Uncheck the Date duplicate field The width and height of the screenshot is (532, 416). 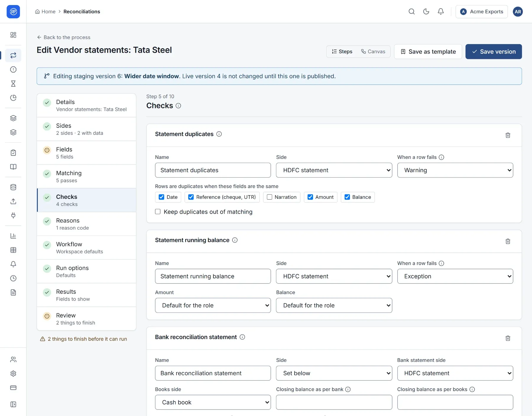coord(161,197)
